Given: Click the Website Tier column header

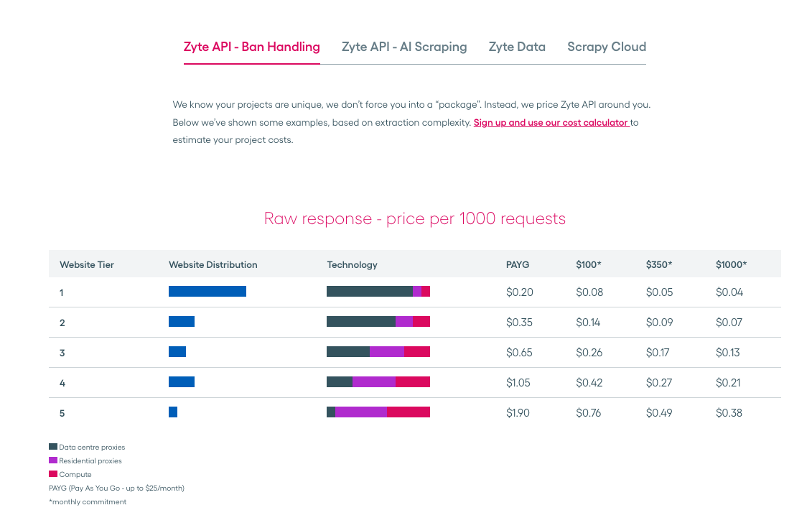Looking at the screenshot, I should pyautogui.click(x=86, y=264).
